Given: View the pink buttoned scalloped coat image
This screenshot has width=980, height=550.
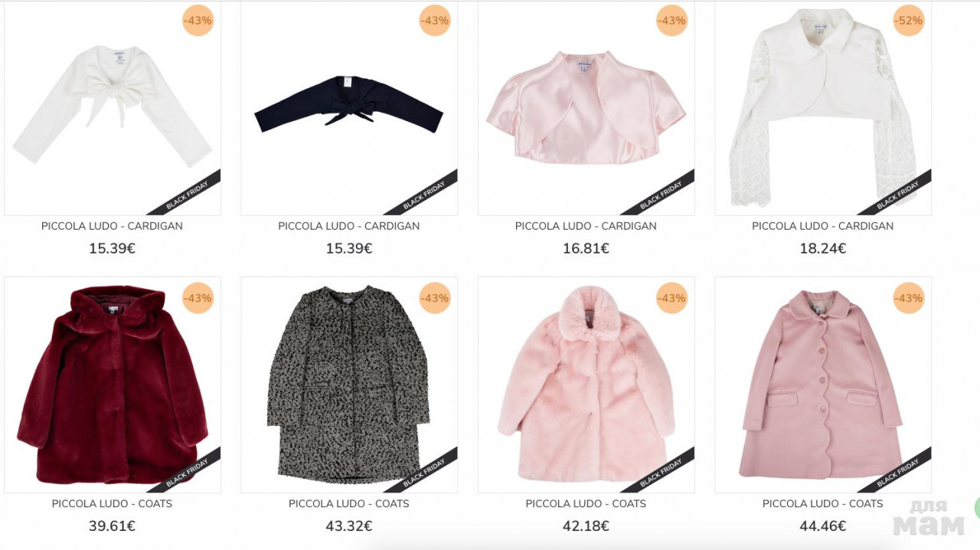Looking at the screenshot, I should [x=823, y=385].
